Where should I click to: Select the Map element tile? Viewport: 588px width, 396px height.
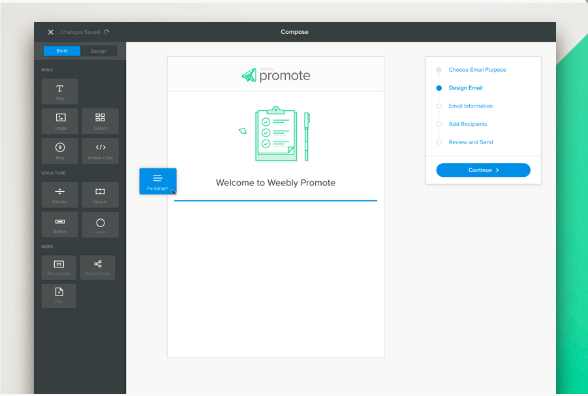[x=60, y=151]
